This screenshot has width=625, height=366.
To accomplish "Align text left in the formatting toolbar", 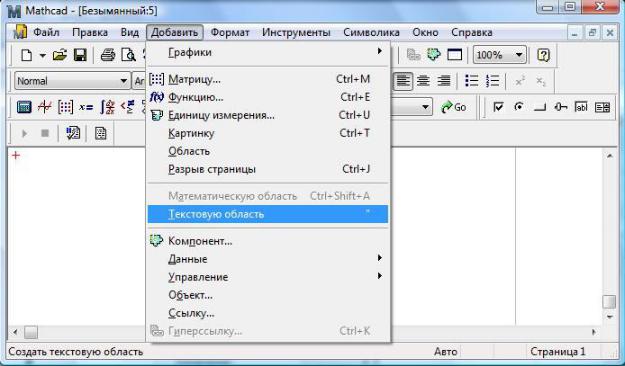I will (x=403, y=81).
